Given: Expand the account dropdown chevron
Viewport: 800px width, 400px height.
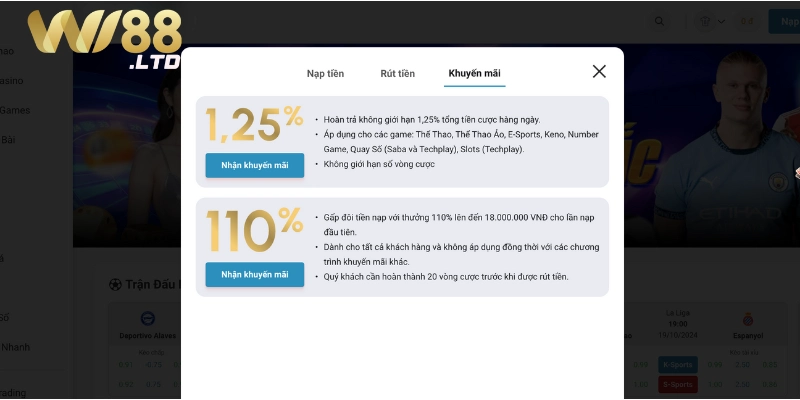Looking at the screenshot, I should tap(721, 21).
